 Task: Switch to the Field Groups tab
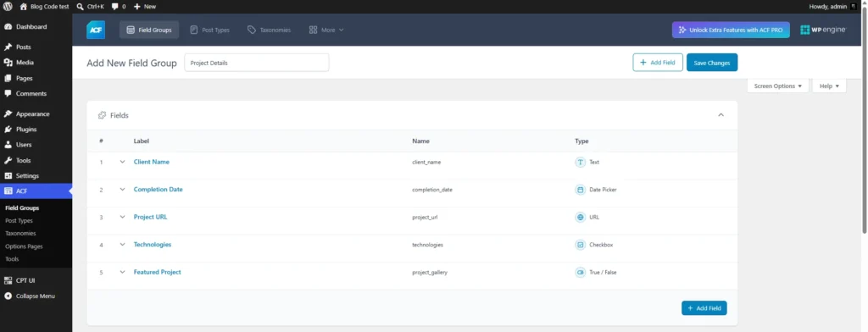(x=149, y=30)
